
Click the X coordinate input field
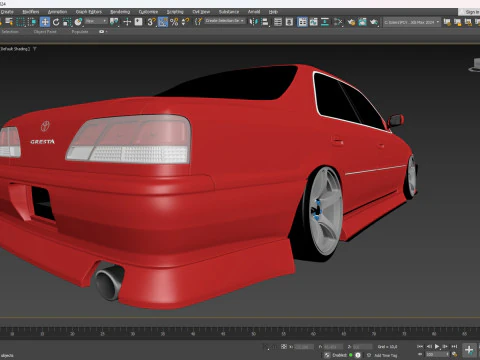point(304,347)
